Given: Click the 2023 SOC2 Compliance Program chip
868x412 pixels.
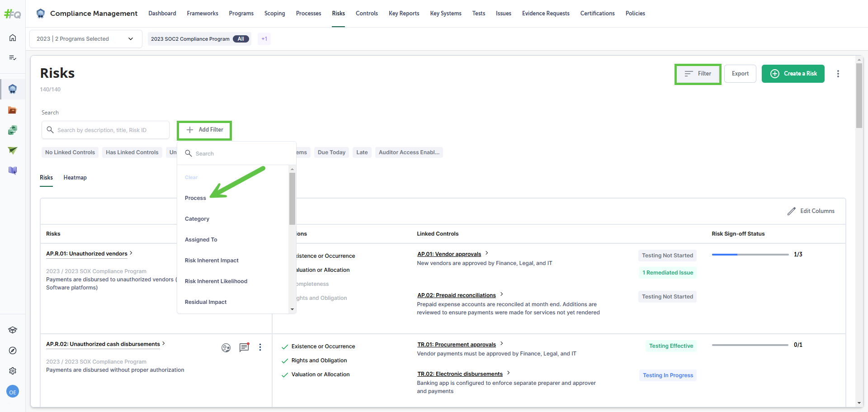Looking at the screenshot, I should pos(199,39).
